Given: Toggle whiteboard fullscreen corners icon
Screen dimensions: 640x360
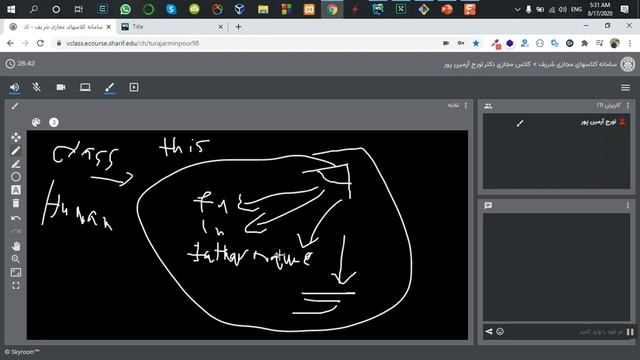Looking at the screenshot, I should (16, 286).
